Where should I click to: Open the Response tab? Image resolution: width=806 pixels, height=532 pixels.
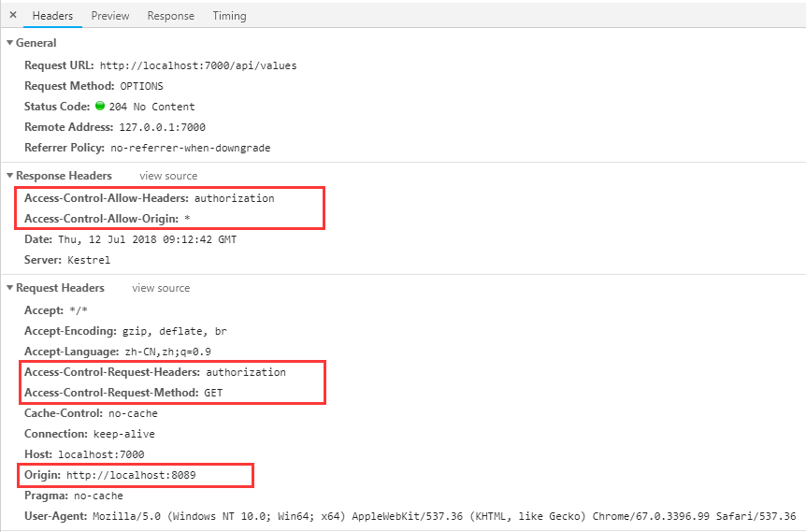point(171,16)
